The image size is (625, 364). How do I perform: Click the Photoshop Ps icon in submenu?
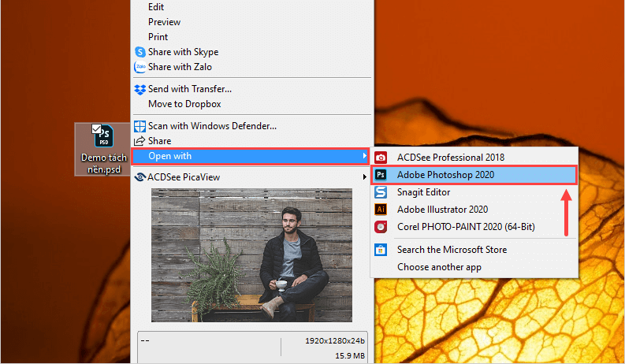(381, 175)
